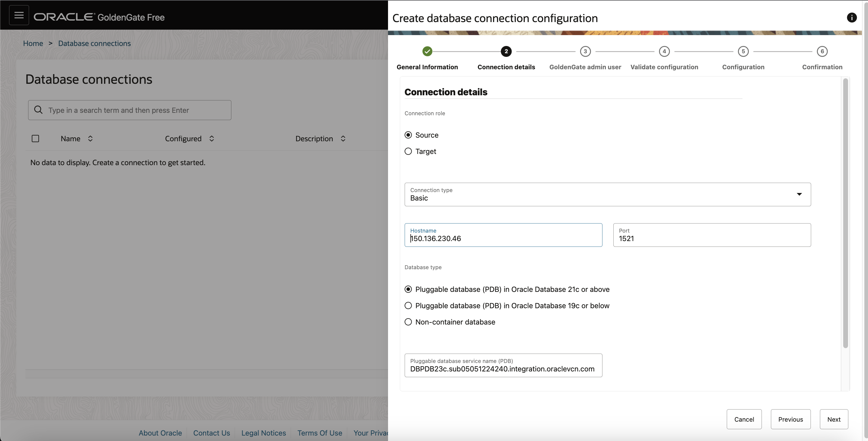Sort by Configured column arrows
Image resolution: width=868 pixels, height=441 pixels.
pos(212,139)
